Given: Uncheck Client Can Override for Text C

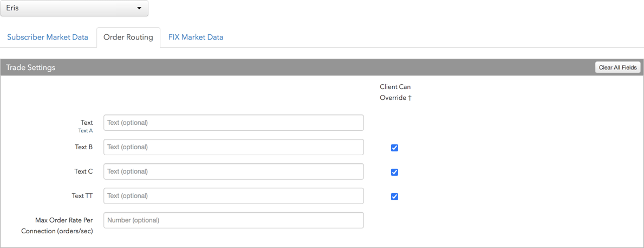Looking at the screenshot, I should click(x=394, y=173).
